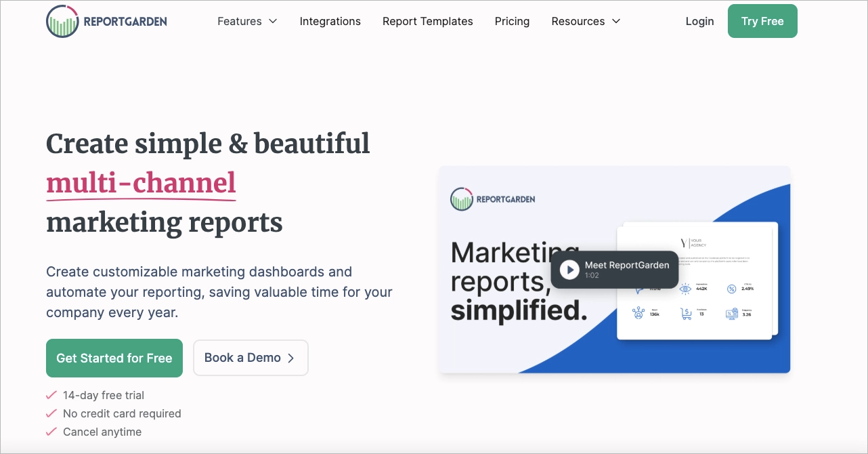Click the underlined multi-channel text
The height and width of the screenshot is (454, 868).
point(140,183)
